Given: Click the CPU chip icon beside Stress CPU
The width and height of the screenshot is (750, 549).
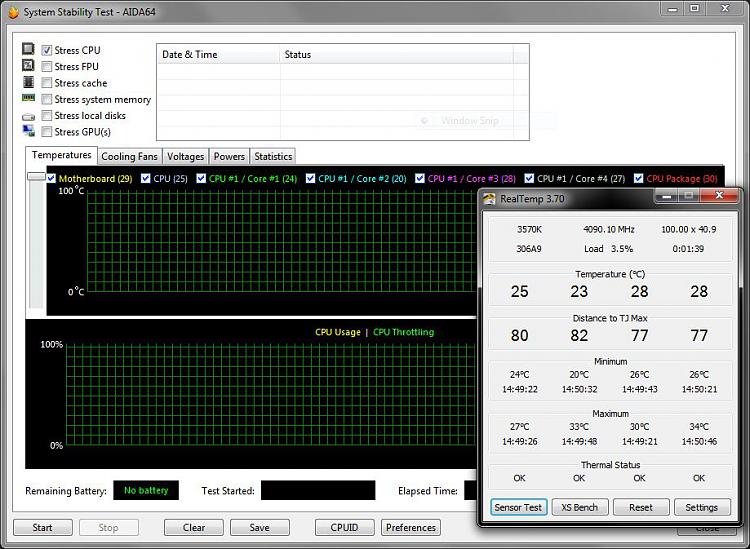Looking at the screenshot, I should (28, 49).
